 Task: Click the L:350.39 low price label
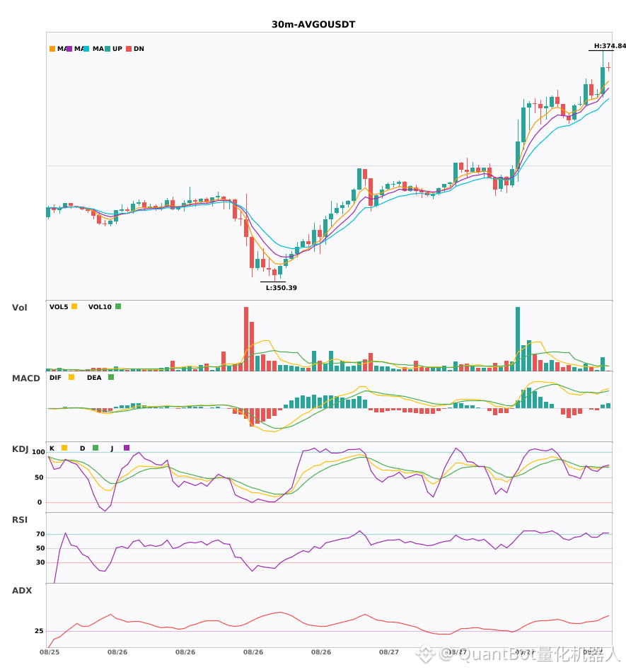pyautogui.click(x=281, y=288)
